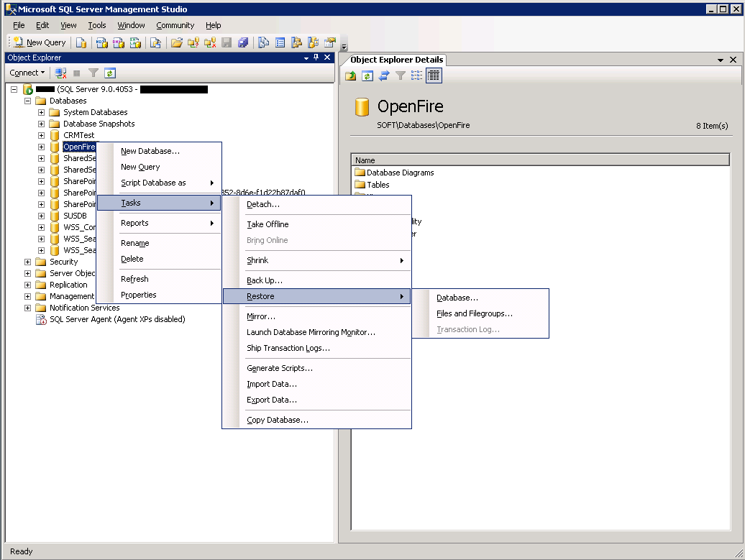745x560 pixels.
Task: Click the Name column header
Action: click(540, 160)
